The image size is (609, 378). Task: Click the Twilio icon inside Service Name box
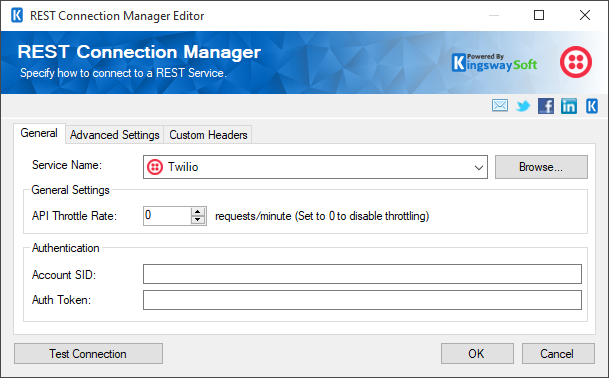point(155,167)
